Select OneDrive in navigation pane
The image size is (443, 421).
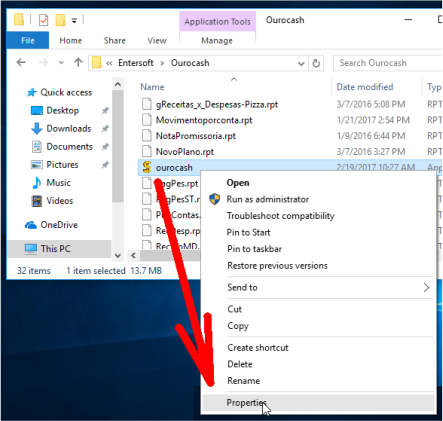[59, 225]
